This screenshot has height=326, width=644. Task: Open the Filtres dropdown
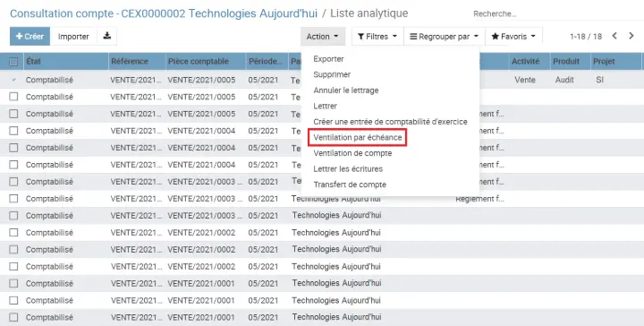point(377,36)
